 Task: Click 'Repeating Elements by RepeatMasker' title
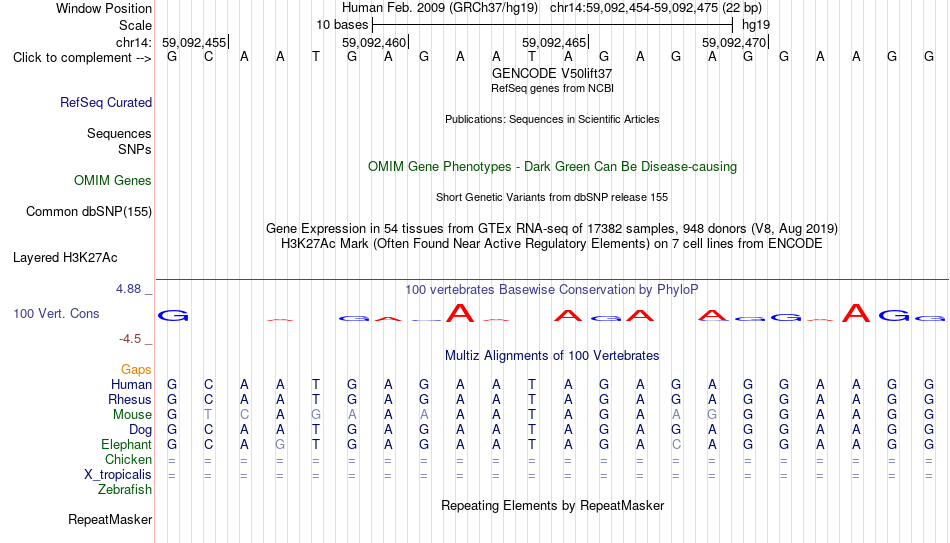(x=552, y=505)
